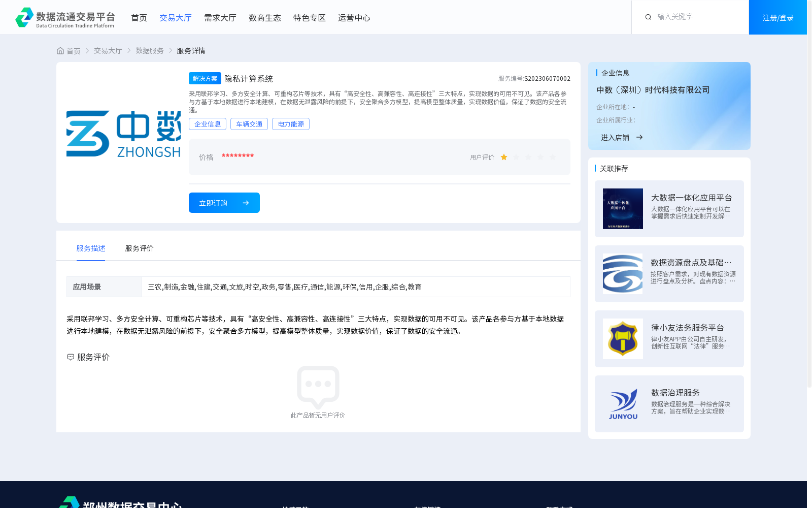Open the 特色专区 menu item
Viewport: 812px width, 508px height.
(x=310, y=18)
